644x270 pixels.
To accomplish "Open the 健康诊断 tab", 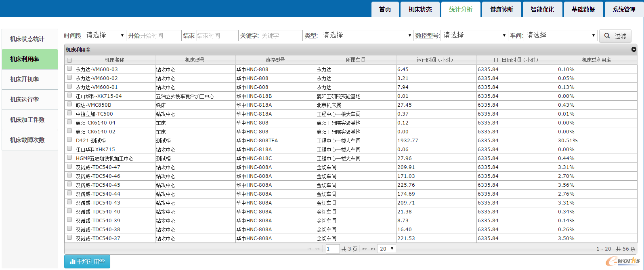I will (x=501, y=9).
